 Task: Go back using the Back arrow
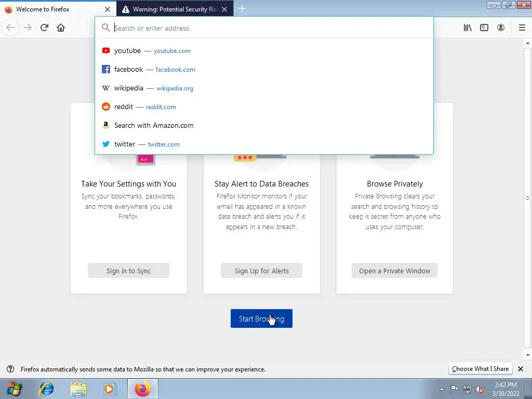[x=10, y=28]
